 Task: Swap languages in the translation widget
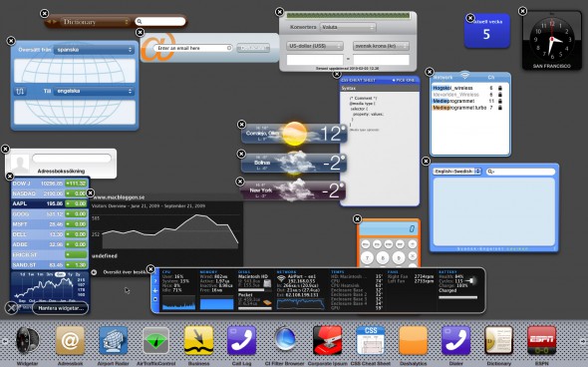pyautogui.click(x=21, y=91)
